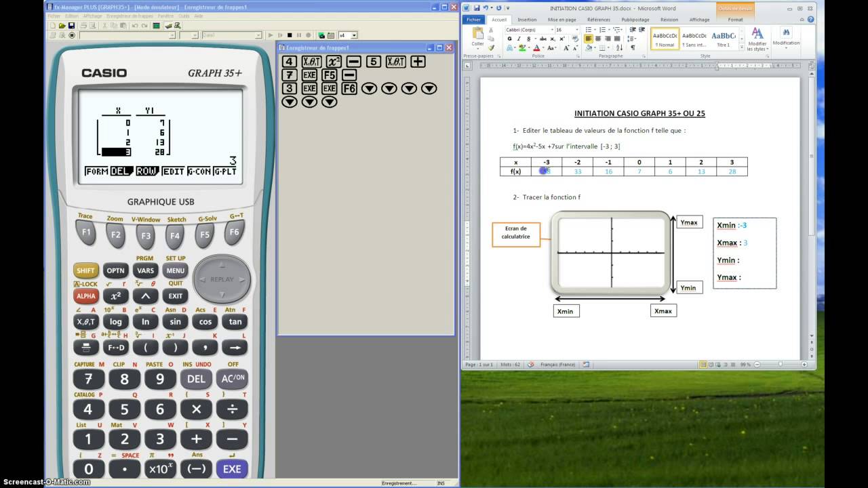Switch to the Révision ribbon tab
The image size is (868, 488).
(x=669, y=20)
